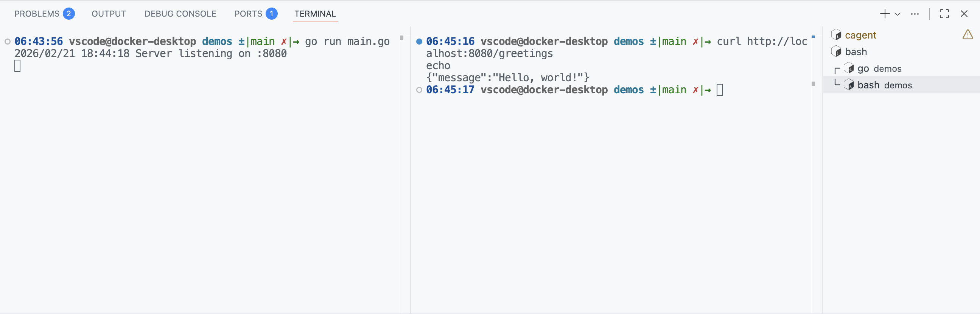Switch to the PROBLEMS tab
The width and height of the screenshot is (980, 315).
pos(37,14)
